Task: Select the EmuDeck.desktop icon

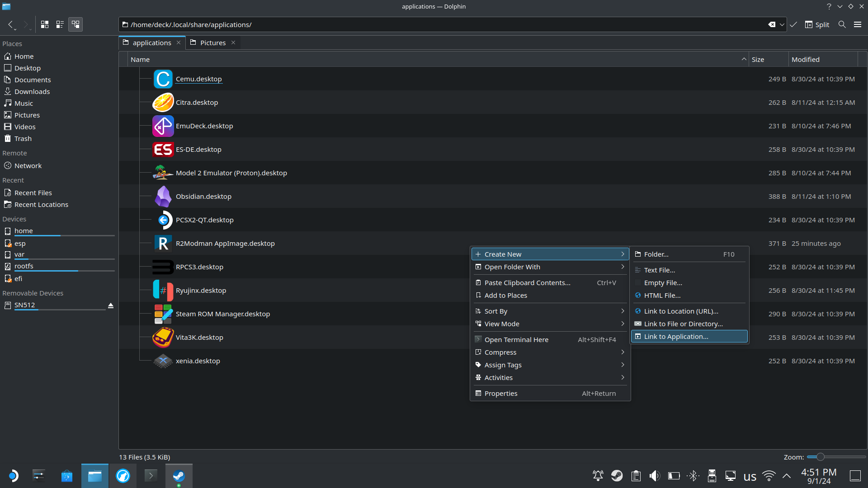Action: click(x=163, y=126)
